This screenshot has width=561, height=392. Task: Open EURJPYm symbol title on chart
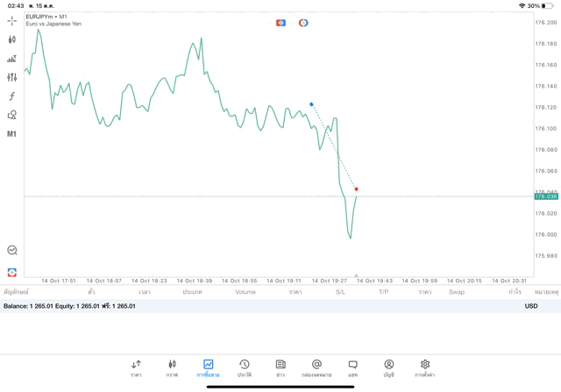pos(46,17)
